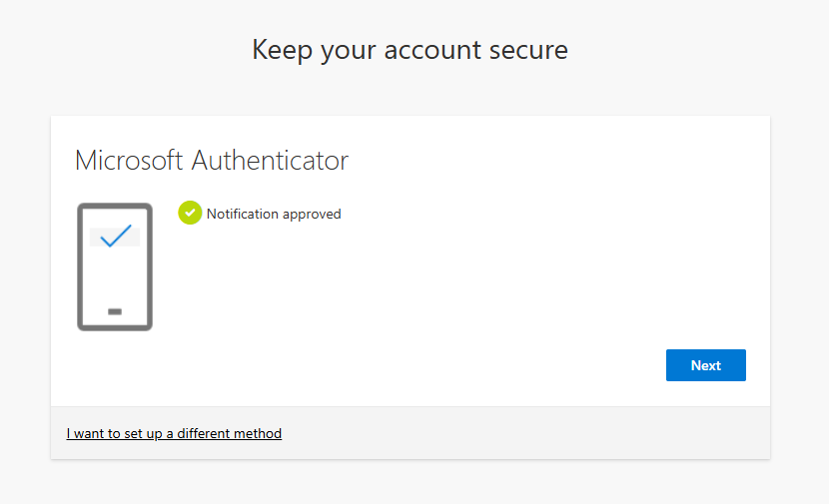829x504 pixels.
Task: Click the blue checkmark on the phone screen
Action: pyautogui.click(x=116, y=236)
